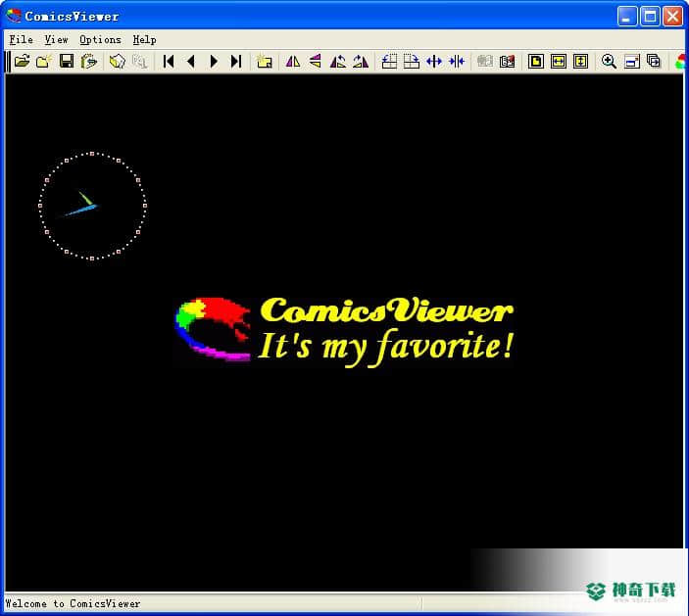Click the rotate page right grid icon
Screen dimensions: 689x616
412,61
